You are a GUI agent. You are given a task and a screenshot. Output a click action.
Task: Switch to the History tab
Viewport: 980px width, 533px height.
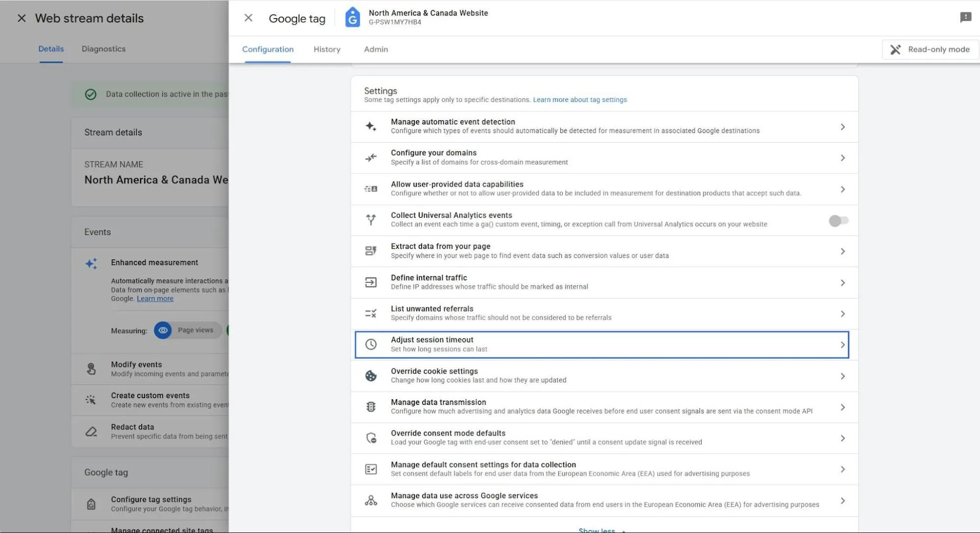pyautogui.click(x=327, y=50)
